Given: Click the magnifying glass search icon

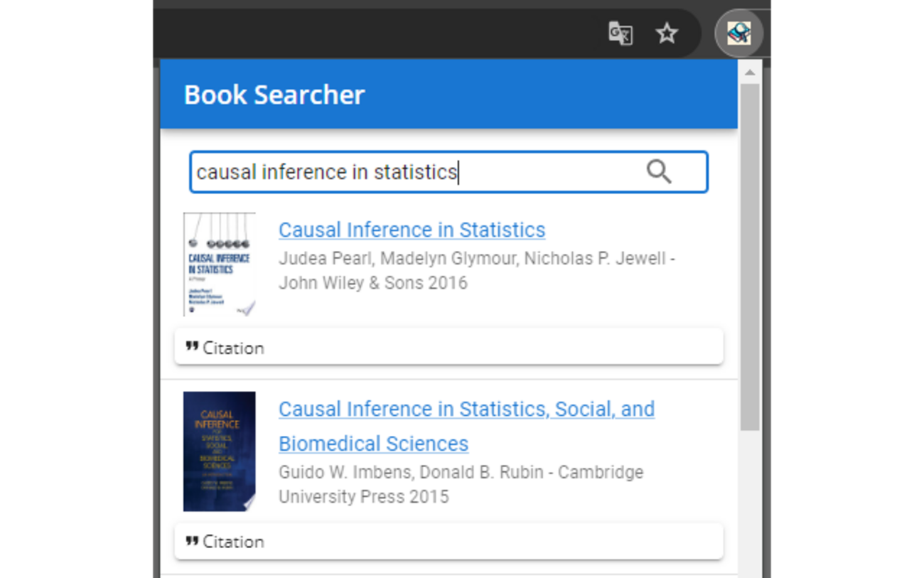Looking at the screenshot, I should tap(659, 172).
